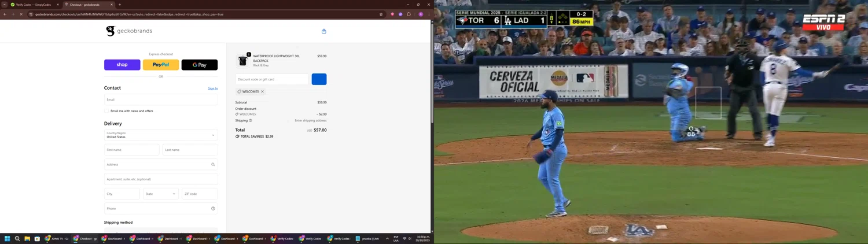868x244 pixels.
Task: Open File Explorer from the taskbar
Action: point(27,239)
